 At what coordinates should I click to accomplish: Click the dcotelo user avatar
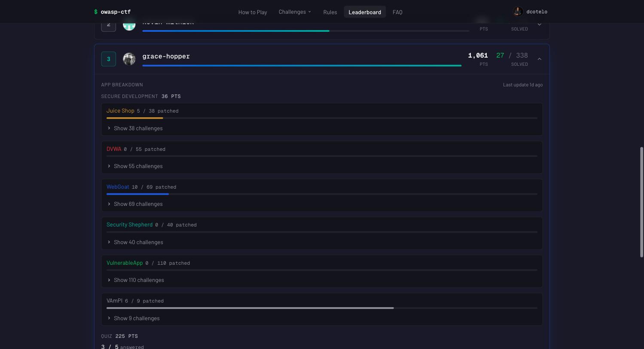pos(518,12)
